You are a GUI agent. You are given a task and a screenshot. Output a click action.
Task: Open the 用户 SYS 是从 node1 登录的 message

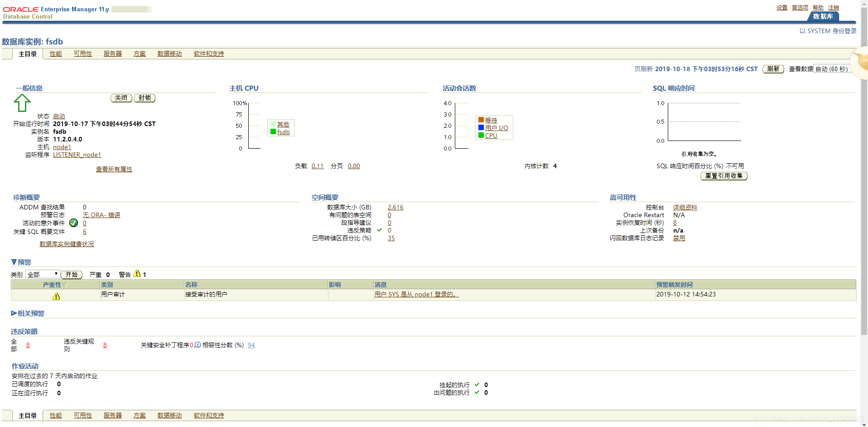pos(417,294)
